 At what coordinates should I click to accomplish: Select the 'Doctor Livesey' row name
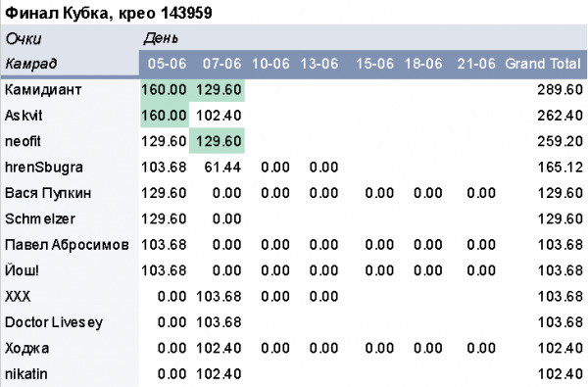54,322
